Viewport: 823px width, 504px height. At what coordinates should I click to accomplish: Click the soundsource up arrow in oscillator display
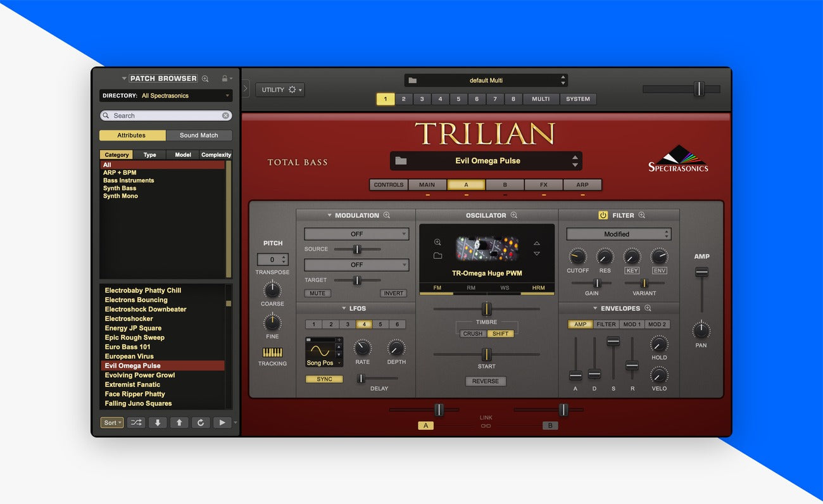[537, 243]
